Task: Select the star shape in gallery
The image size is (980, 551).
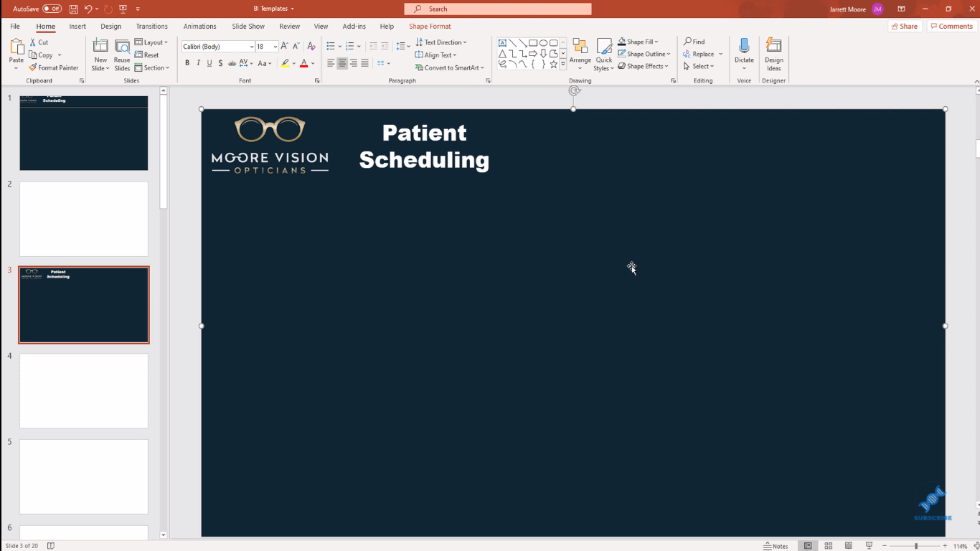Action: (553, 64)
